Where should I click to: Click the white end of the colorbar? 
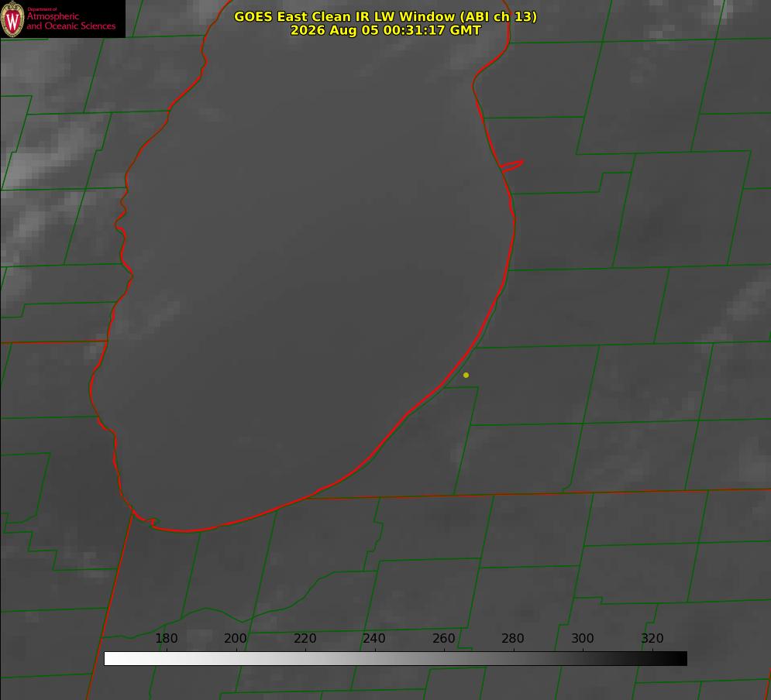(x=111, y=659)
